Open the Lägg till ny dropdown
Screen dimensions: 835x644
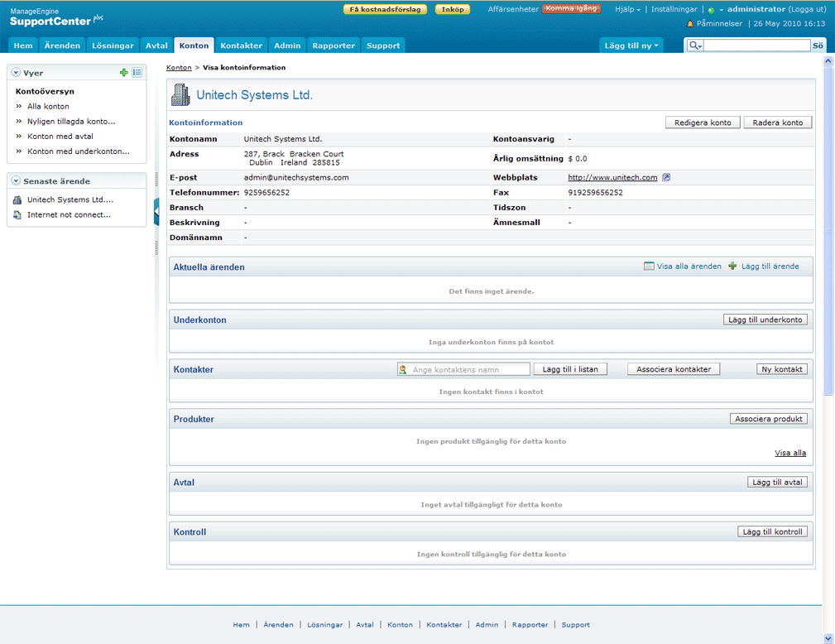(631, 46)
